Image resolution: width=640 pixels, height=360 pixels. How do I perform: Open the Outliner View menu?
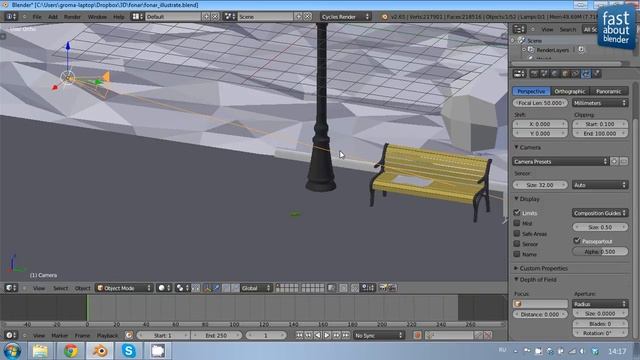[547, 29]
